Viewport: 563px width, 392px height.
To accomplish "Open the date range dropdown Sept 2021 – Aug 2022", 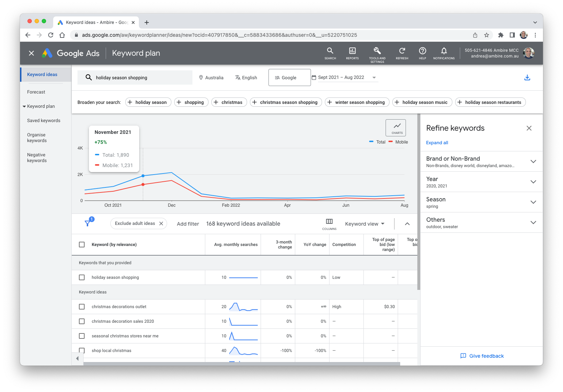I will point(345,77).
